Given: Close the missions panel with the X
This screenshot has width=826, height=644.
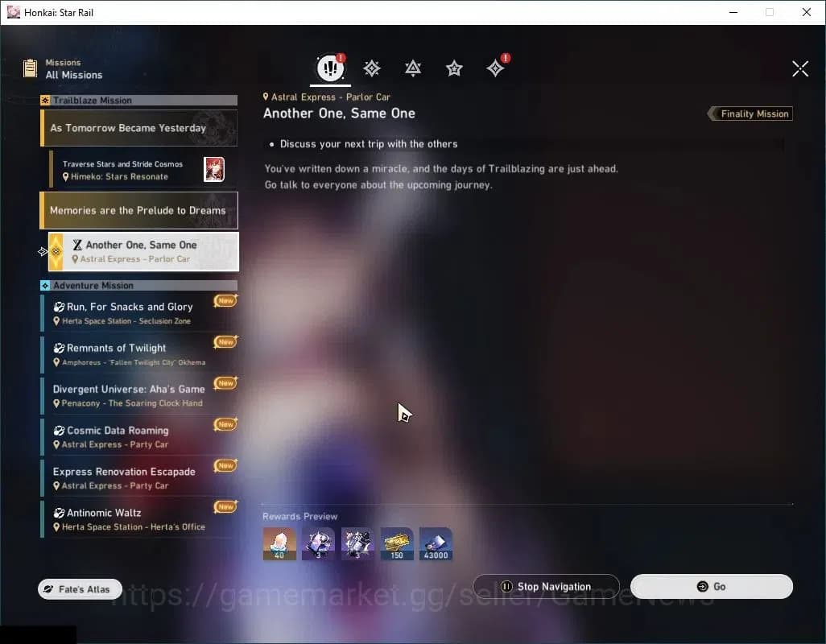Looking at the screenshot, I should [800, 68].
